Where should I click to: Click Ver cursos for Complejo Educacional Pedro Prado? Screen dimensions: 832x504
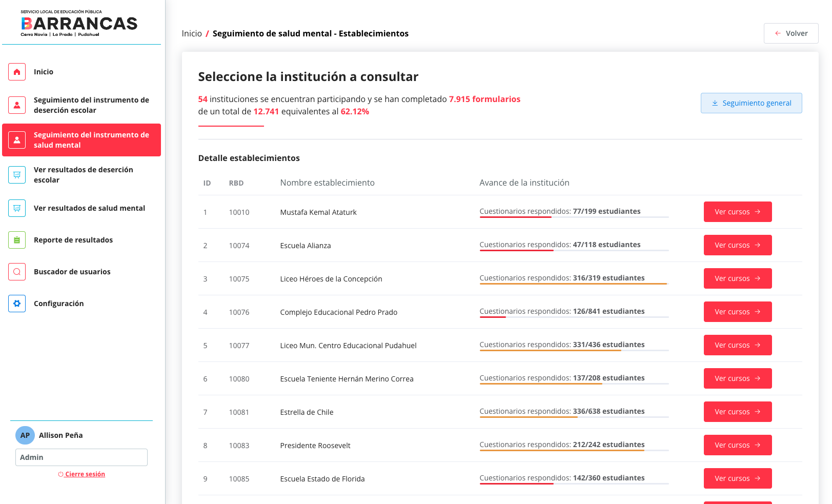coord(738,312)
